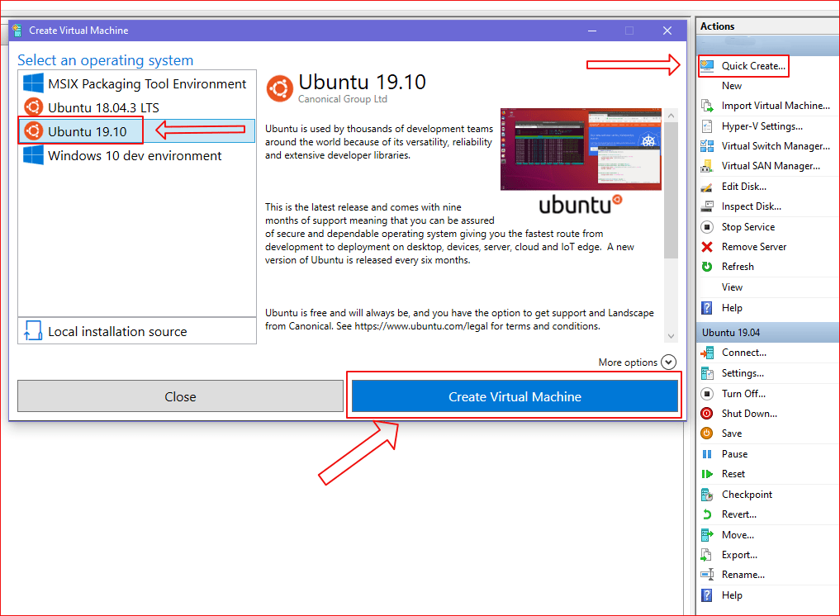Click the Ubuntu 19.04 section header
The height and width of the screenshot is (616, 840).
tap(767, 332)
